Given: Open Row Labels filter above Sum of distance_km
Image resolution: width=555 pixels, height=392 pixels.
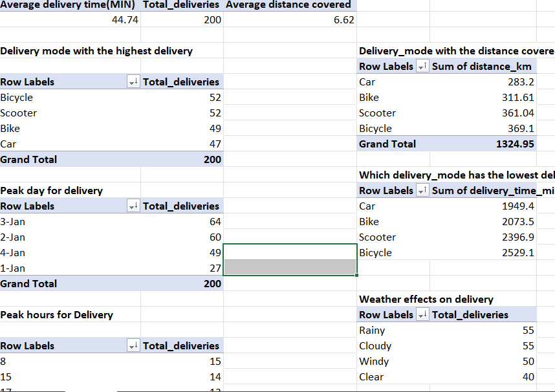Looking at the screenshot, I should (x=422, y=66).
